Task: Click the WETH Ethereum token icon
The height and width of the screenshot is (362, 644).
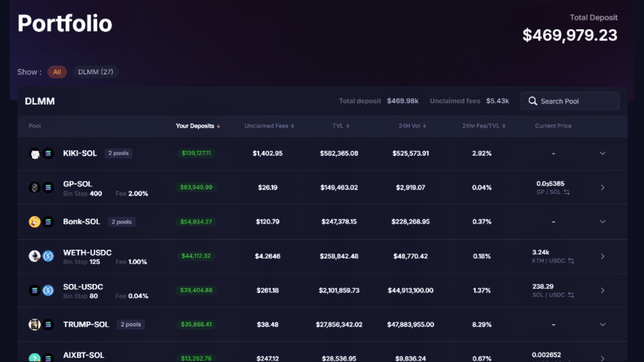Action: (35, 256)
